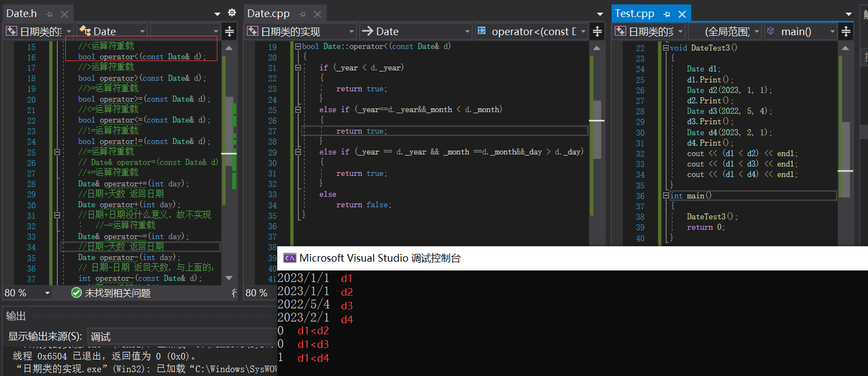Toggle pin on the Date.h tab
The image size is (868, 376).
coord(49,14)
